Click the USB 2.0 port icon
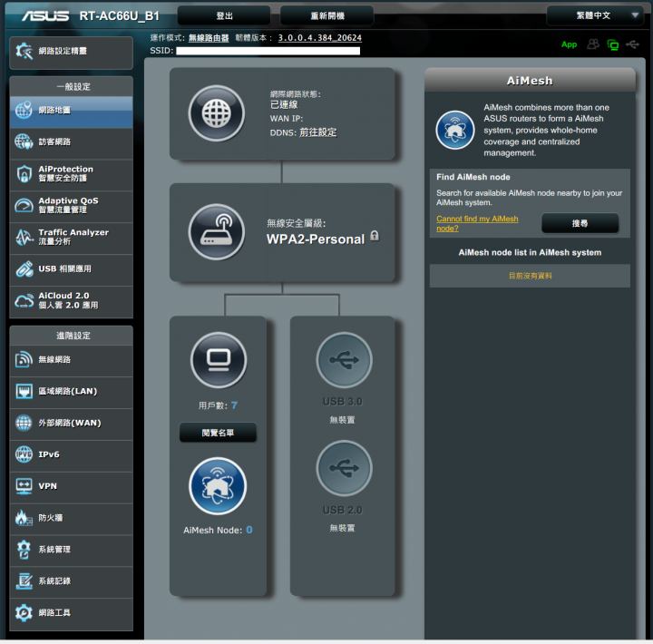This screenshot has height=644, width=653. (x=344, y=468)
